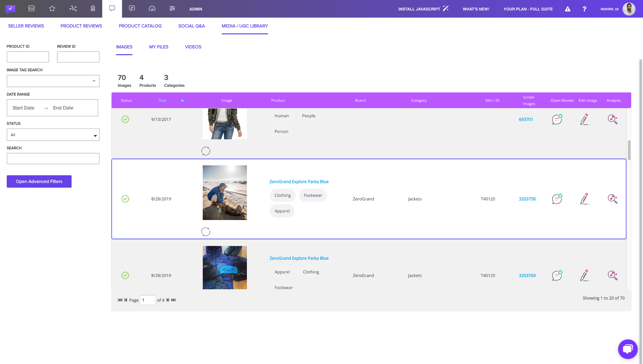Open the award ribbon icon in top bar
This screenshot has width=643, height=364.
tap(93, 9)
